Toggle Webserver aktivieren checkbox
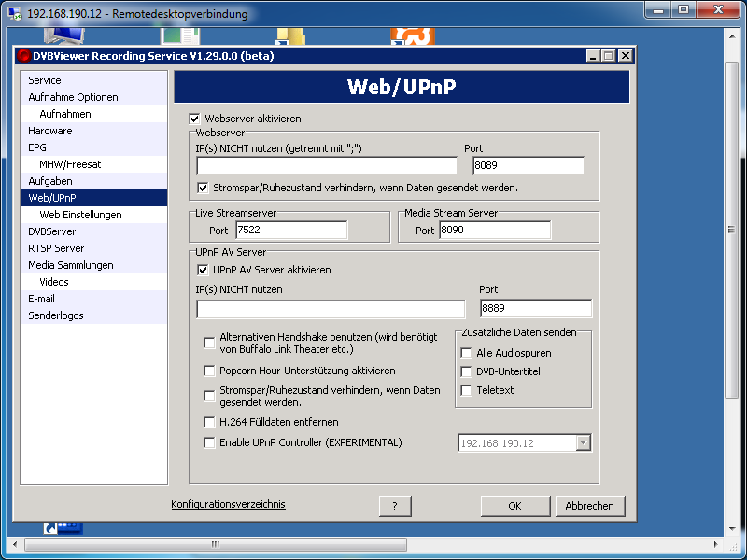 tap(194, 119)
